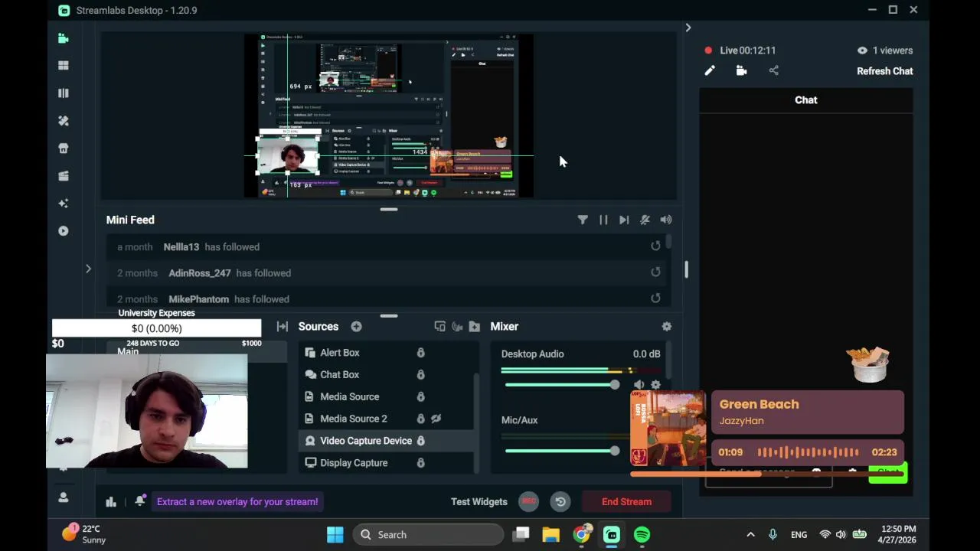
Task: Repeat the MikePhantom follow alert
Action: tap(655, 298)
